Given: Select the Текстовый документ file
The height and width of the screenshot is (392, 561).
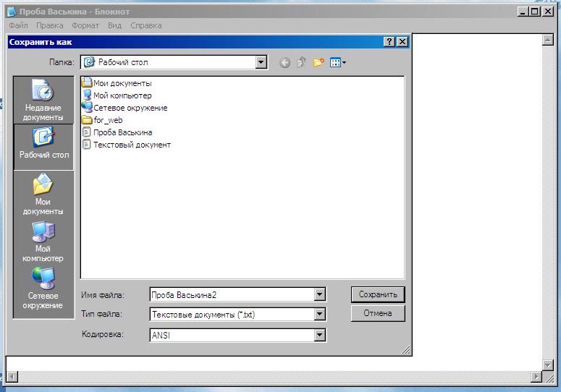Looking at the screenshot, I should pyautogui.click(x=127, y=145).
